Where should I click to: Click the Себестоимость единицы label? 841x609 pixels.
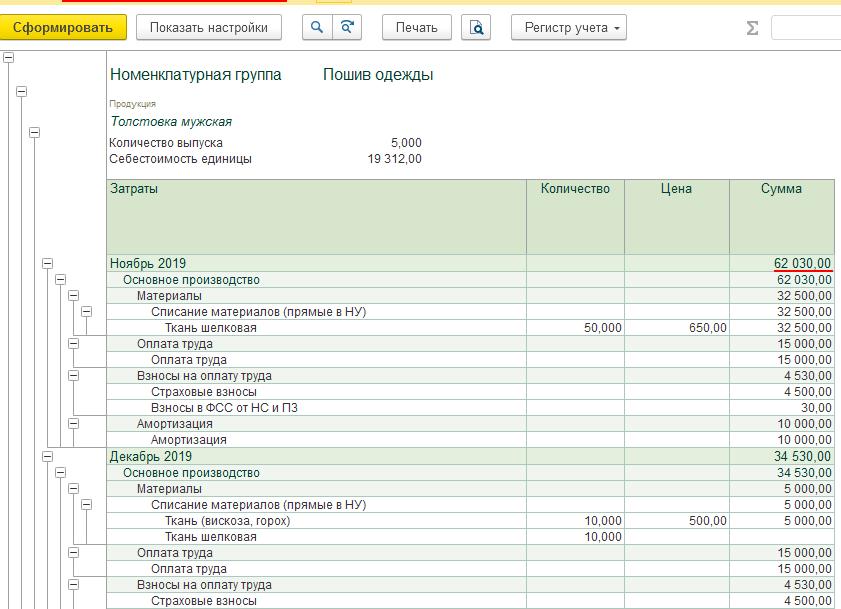[x=180, y=159]
